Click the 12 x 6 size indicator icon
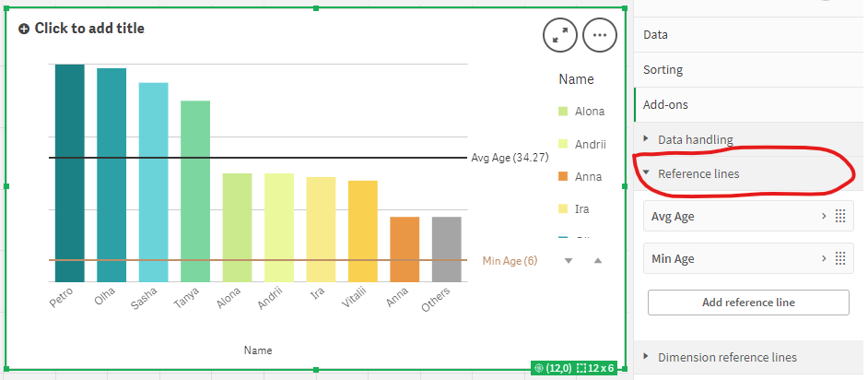868x380 pixels. tap(583, 369)
